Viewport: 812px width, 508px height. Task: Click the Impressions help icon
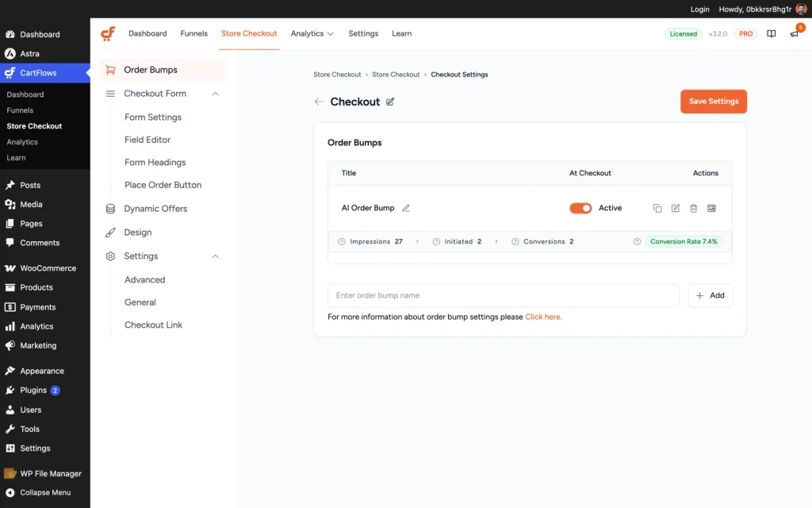pos(341,241)
